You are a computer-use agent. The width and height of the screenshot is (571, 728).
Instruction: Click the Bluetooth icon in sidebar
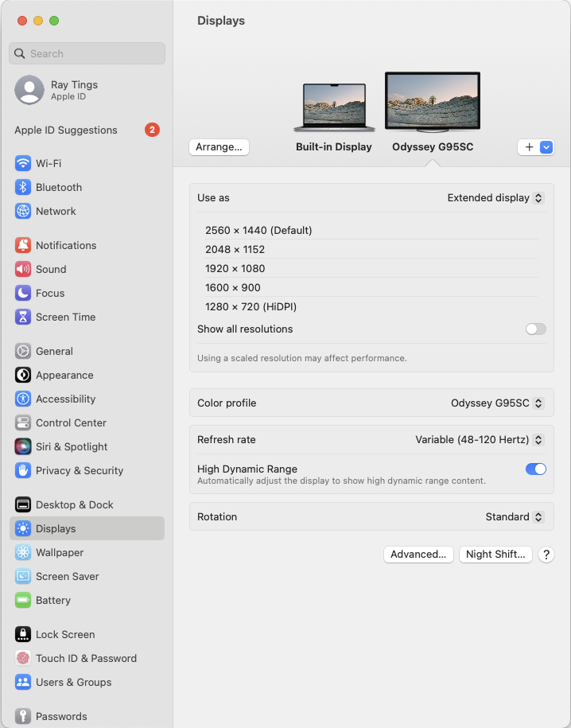point(23,187)
